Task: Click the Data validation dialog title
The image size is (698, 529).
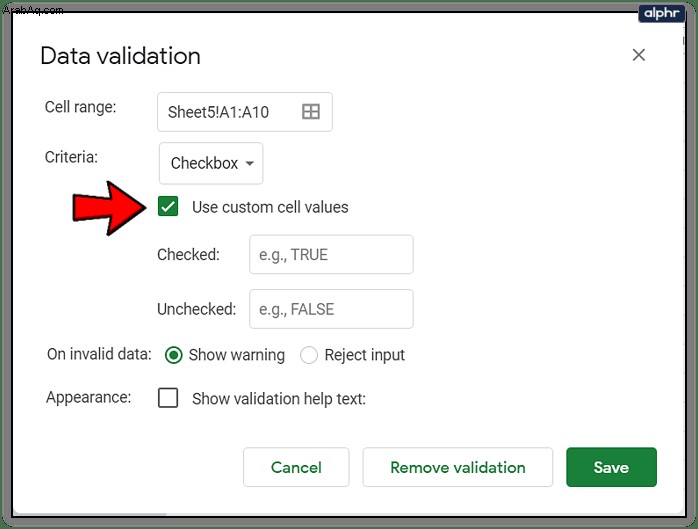Action: click(120, 56)
